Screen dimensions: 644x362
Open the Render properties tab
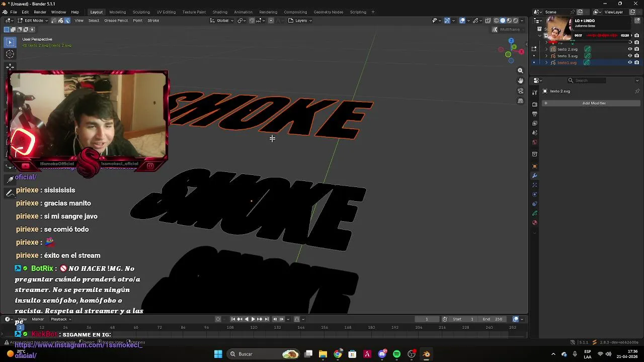point(535,104)
